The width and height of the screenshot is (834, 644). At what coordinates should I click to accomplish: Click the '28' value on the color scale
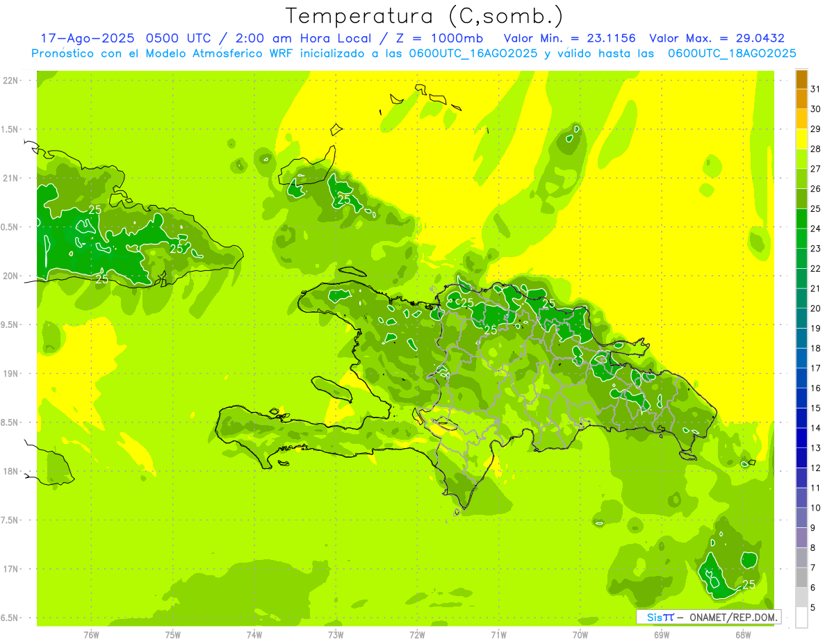tap(816, 149)
